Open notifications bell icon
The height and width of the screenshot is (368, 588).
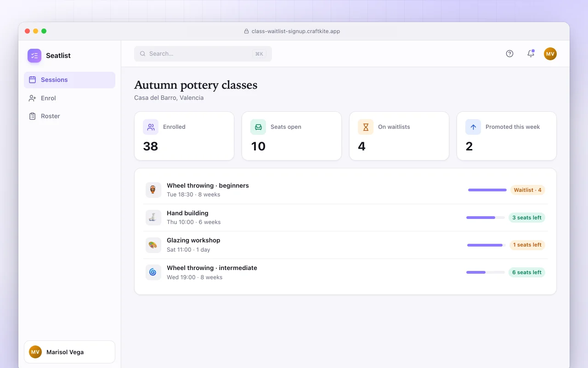[531, 54]
